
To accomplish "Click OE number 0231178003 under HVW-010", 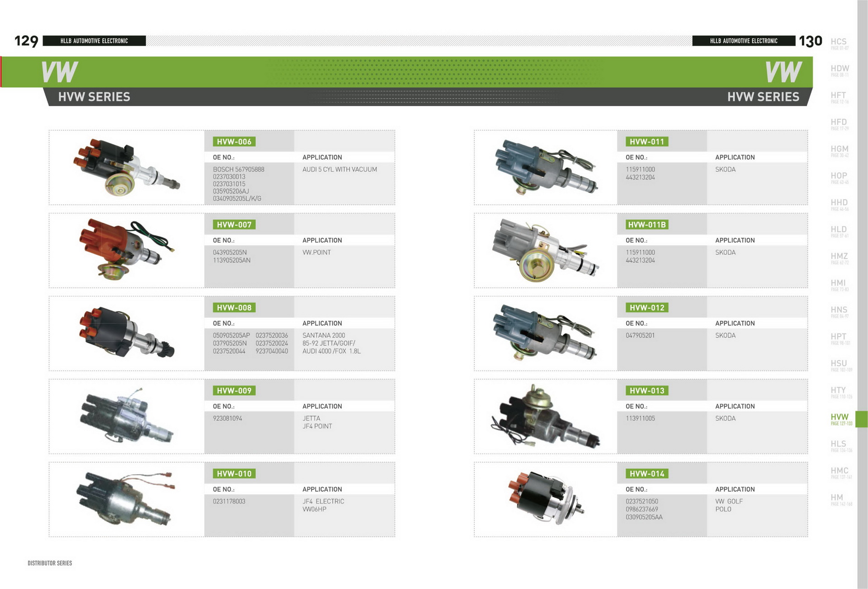I will click(x=229, y=501).
